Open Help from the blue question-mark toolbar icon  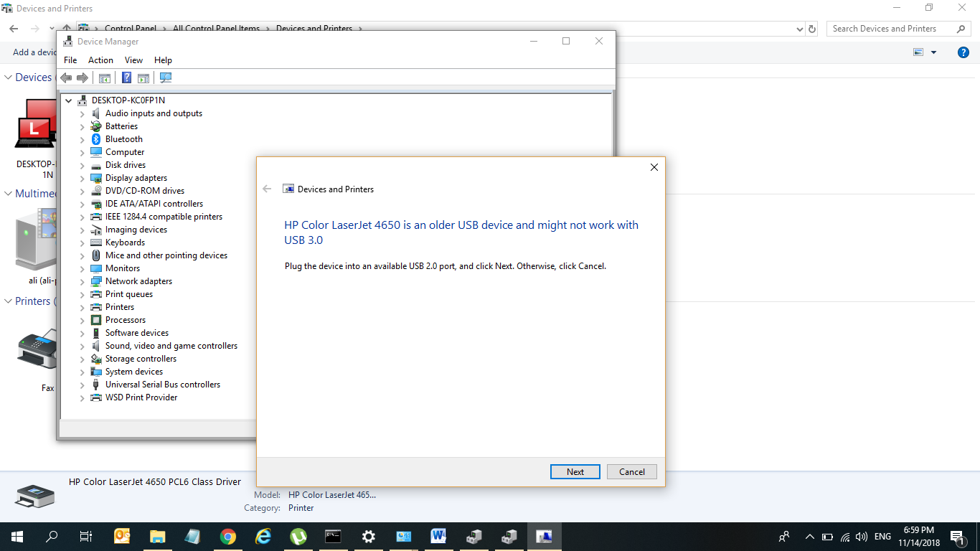pyautogui.click(x=126, y=77)
